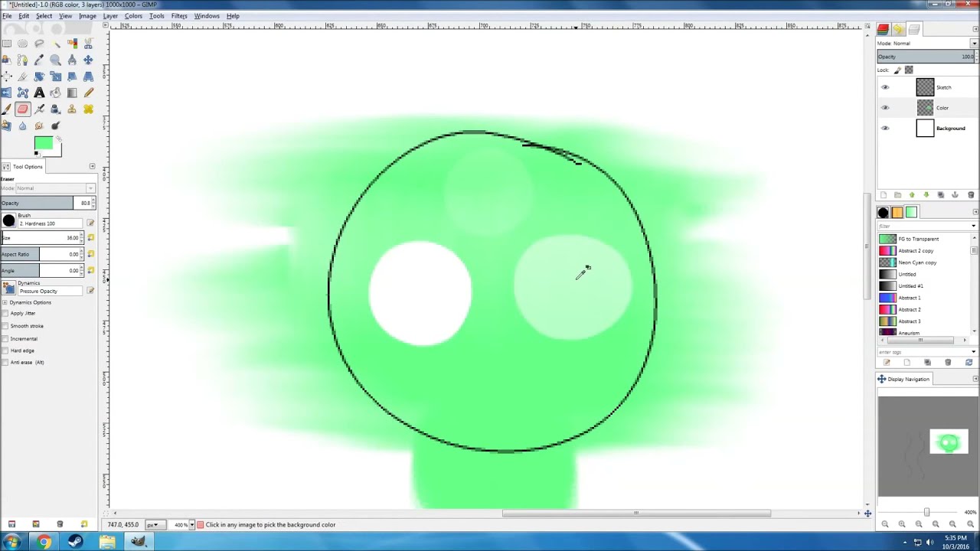Select the Dodge/Burn tool
The image size is (980, 551).
(x=55, y=126)
